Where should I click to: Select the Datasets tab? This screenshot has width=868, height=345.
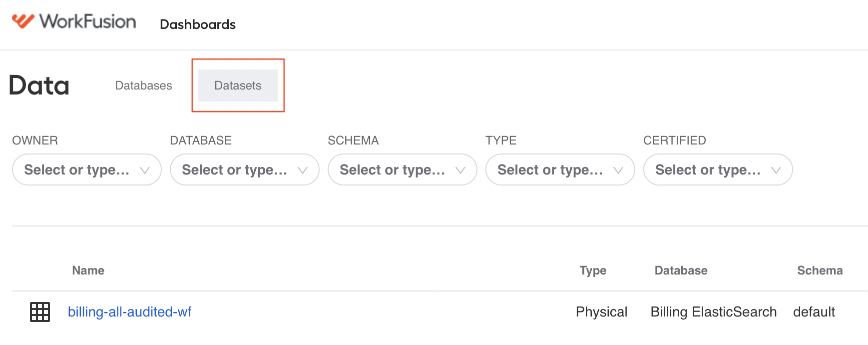[238, 85]
